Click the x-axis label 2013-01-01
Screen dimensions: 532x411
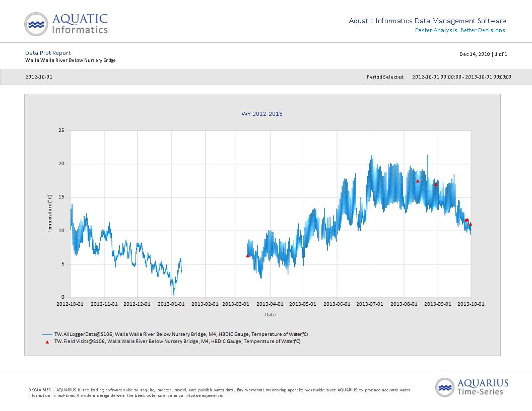pyautogui.click(x=171, y=304)
